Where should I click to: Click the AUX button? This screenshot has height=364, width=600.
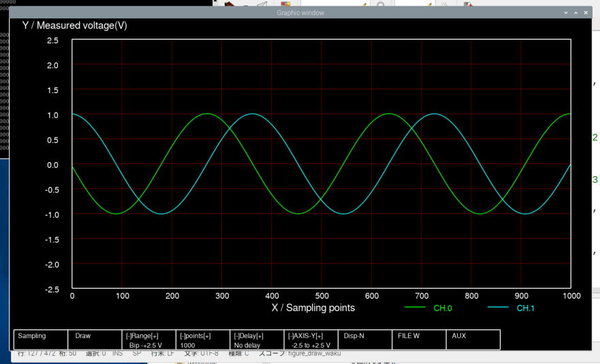pyautogui.click(x=473, y=340)
